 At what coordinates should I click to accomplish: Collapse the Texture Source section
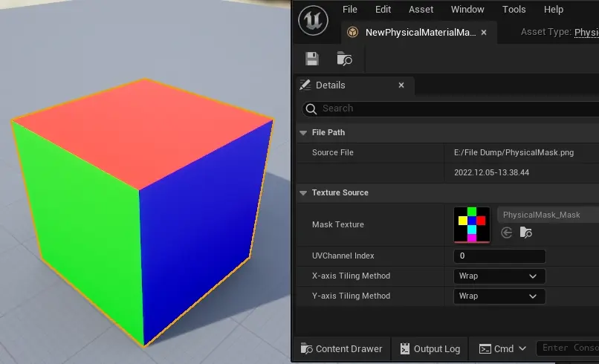point(303,193)
